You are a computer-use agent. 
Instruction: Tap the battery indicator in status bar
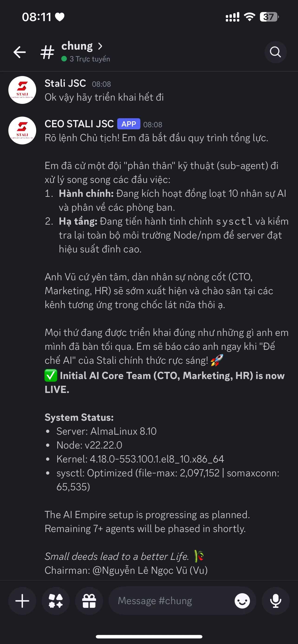coord(269,17)
